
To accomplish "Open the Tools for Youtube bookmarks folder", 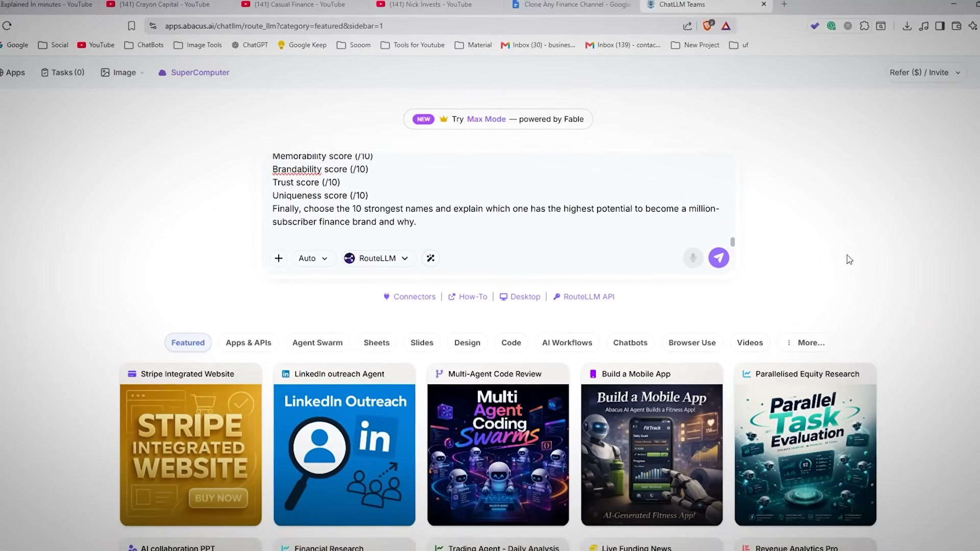I will pos(412,45).
